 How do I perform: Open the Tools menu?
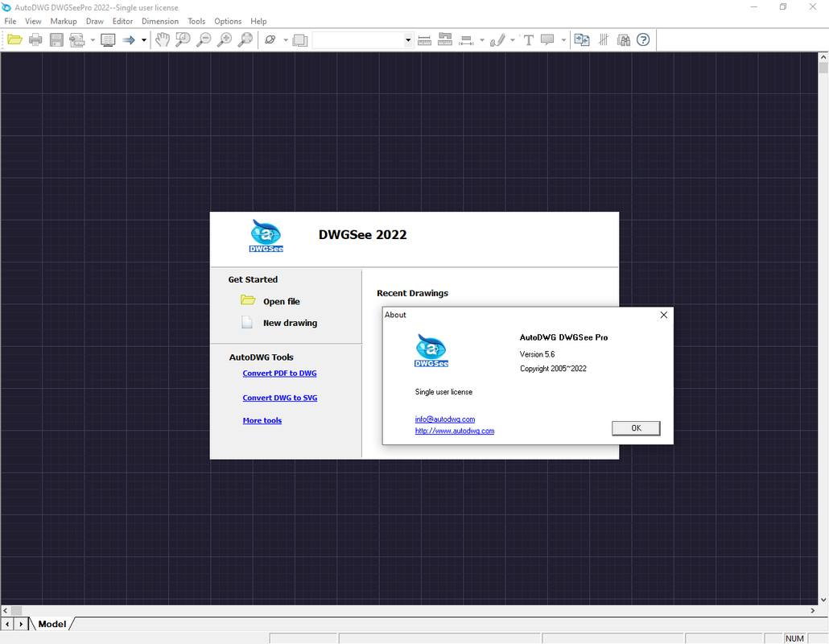point(196,21)
